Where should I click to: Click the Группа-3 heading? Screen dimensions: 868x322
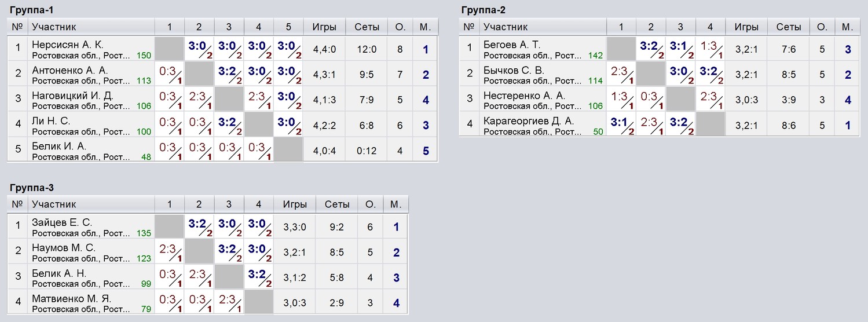pos(33,188)
